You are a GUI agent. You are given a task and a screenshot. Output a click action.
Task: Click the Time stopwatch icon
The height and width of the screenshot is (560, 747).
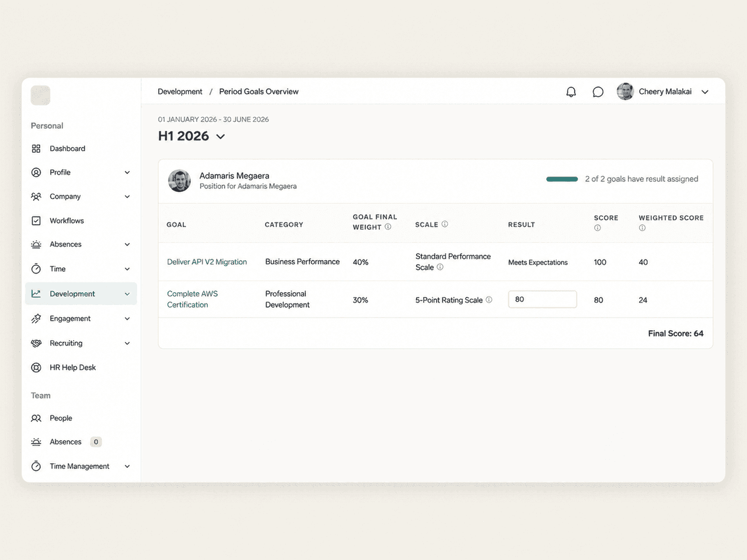pyautogui.click(x=36, y=269)
